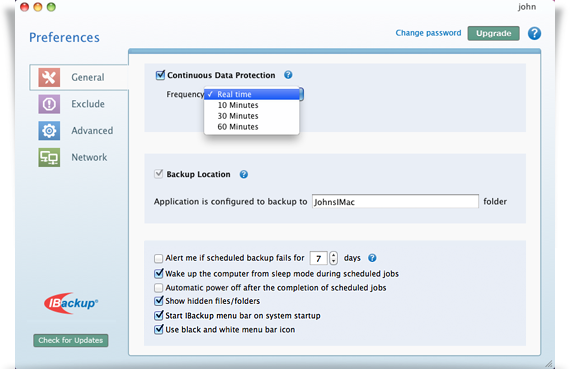Click the window resize grip

point(549,364)
